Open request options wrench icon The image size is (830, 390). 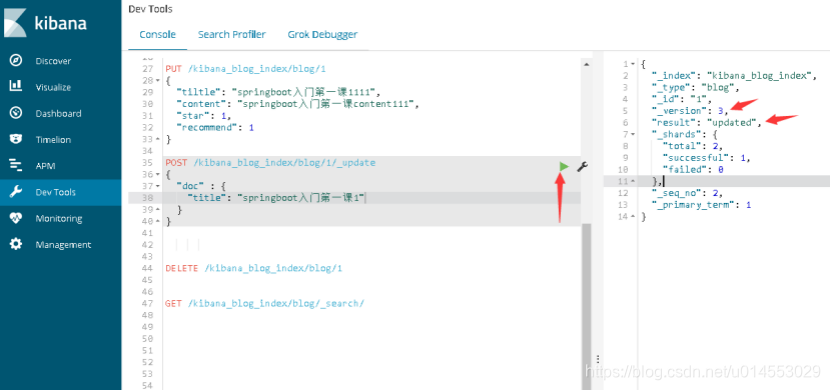click(x=582, y=167)
